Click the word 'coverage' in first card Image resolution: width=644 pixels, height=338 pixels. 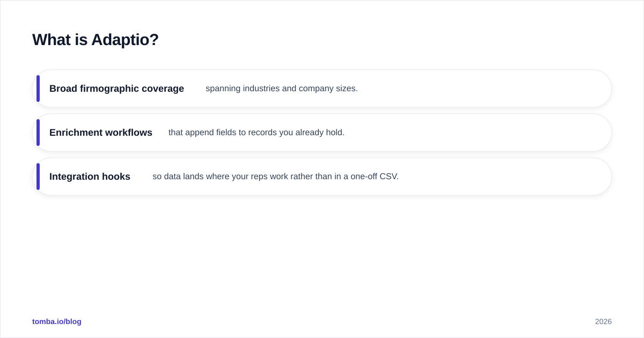[x=163, y=89]
